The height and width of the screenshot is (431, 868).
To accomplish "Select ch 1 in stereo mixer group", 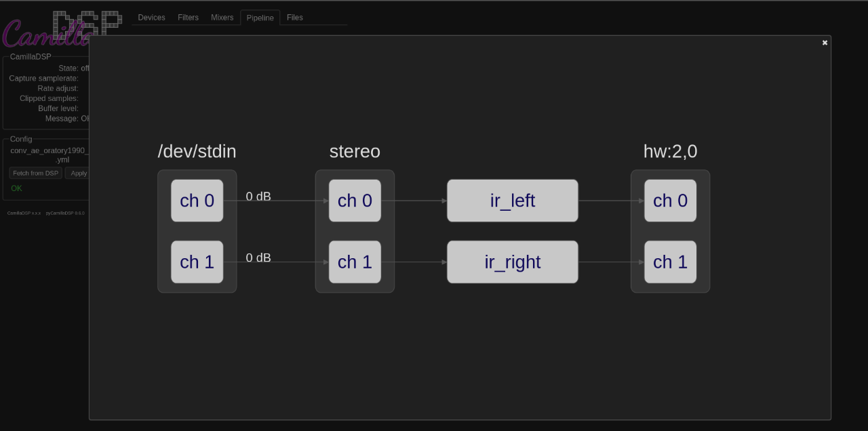I will 355,262.
